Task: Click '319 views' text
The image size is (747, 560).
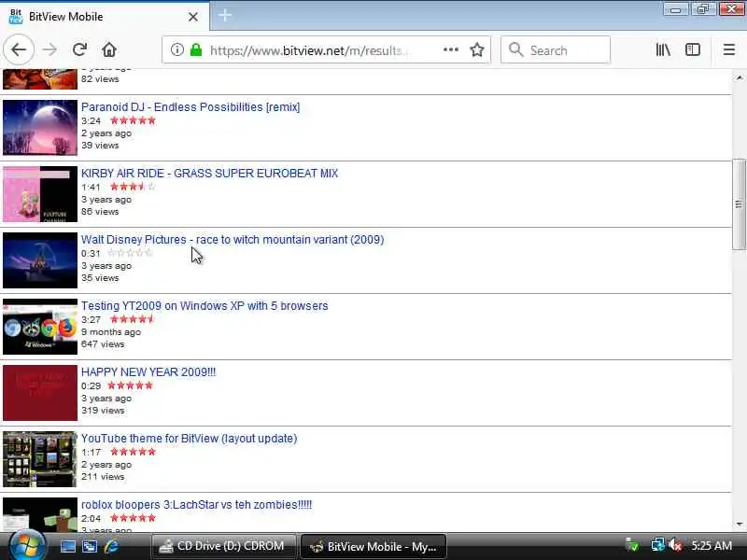Action: [x=103, y=410]
